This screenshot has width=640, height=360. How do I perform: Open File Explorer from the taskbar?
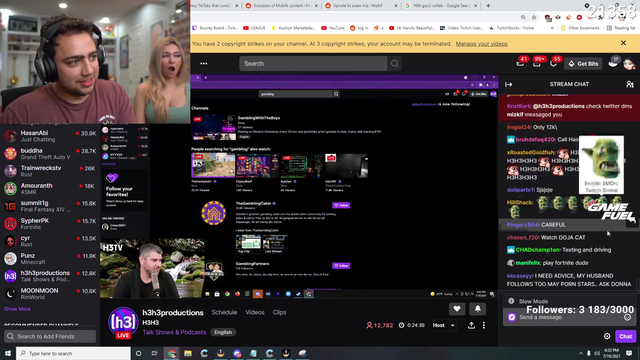tap(188, 353)
